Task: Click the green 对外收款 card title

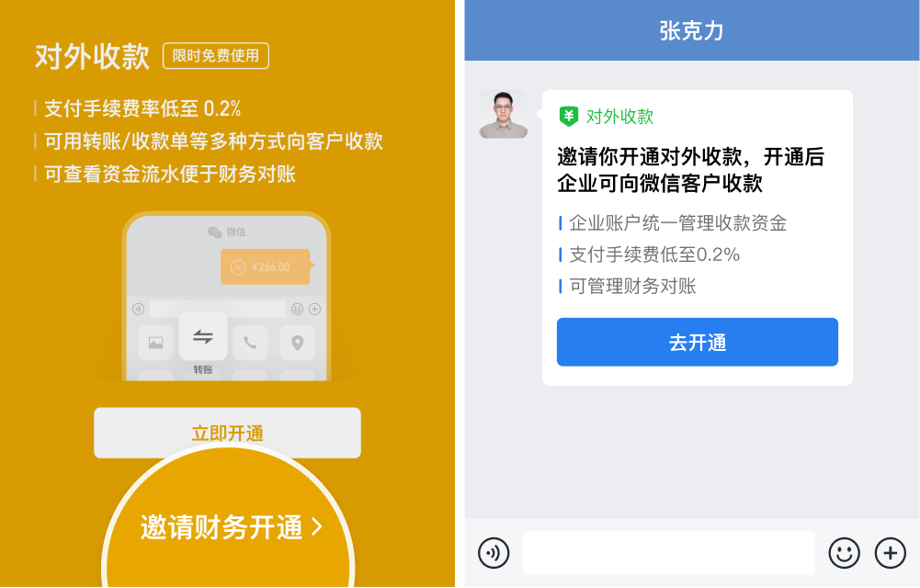Action: pos(619,116)
